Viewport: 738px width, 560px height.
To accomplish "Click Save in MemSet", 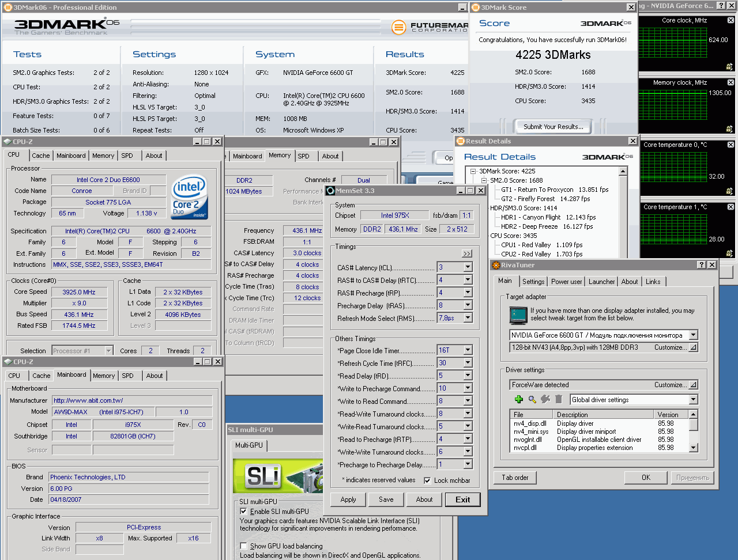I will click(386, 500).
